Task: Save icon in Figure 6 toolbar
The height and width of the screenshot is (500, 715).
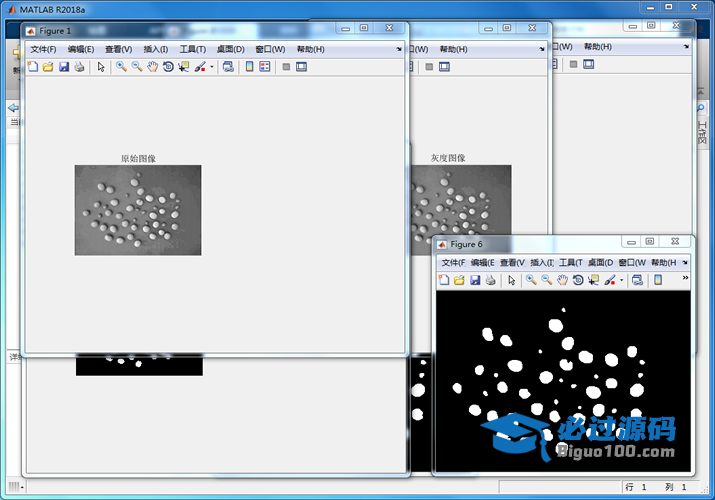Action: (x=475, y=280)
